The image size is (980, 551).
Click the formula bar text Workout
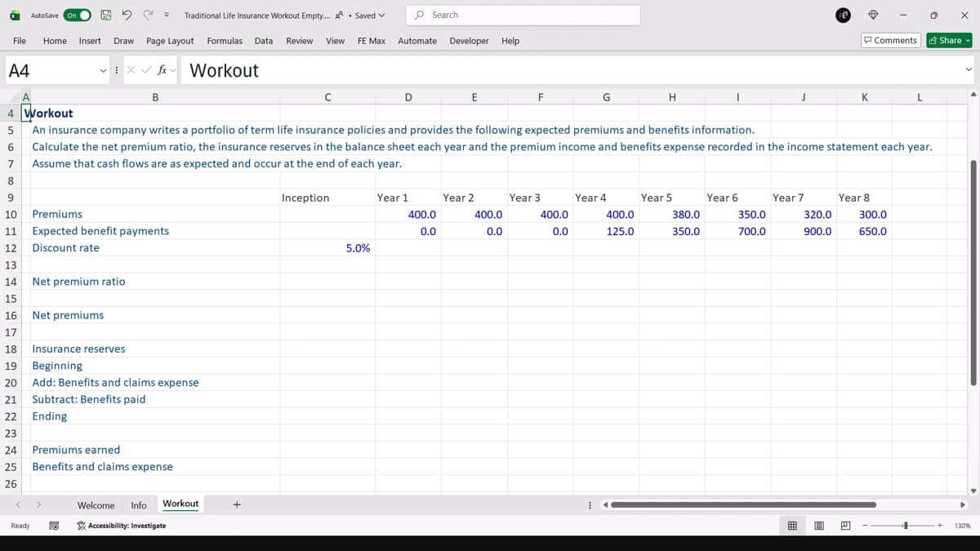pos(224,71)
